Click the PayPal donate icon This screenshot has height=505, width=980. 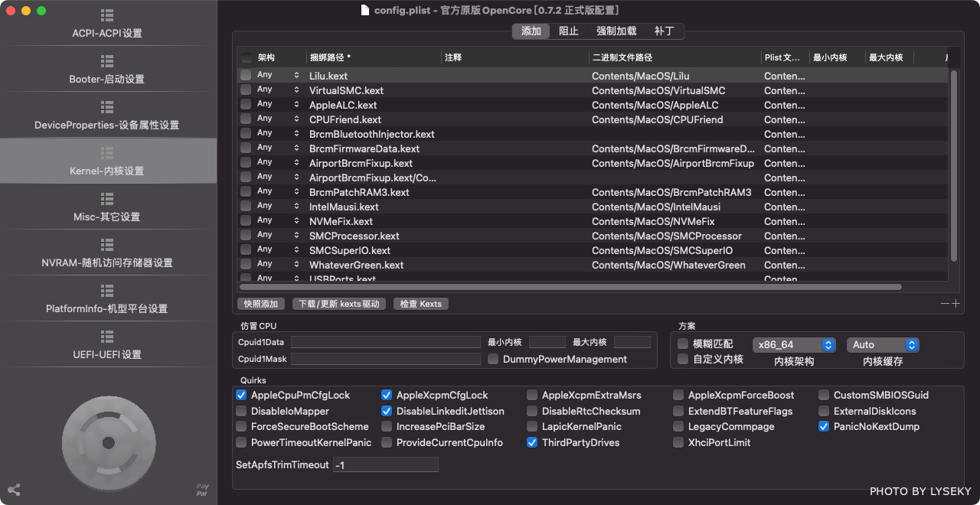(202, 490)
